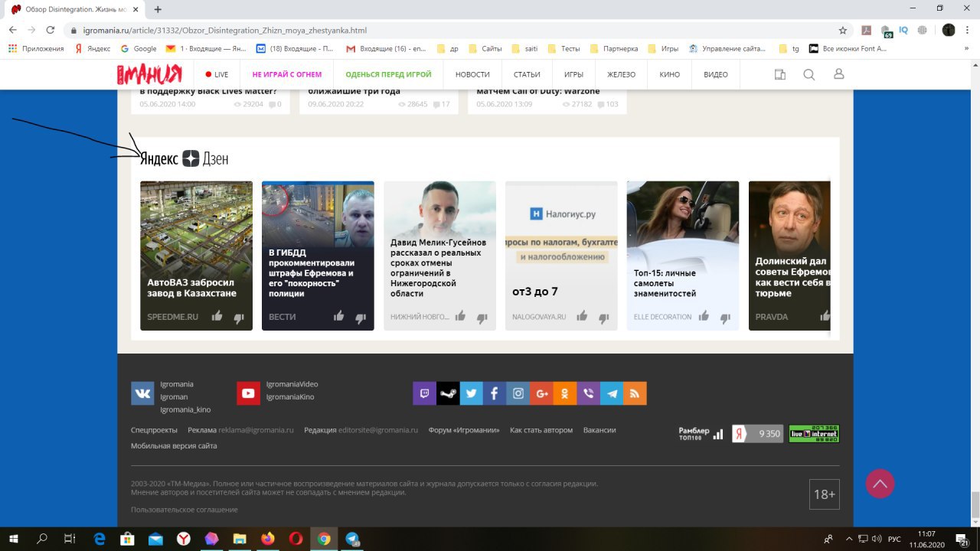Viewport: 980px width, 551px height.
Task: Open the Windows Start menu
Action: tap(15, 539)
